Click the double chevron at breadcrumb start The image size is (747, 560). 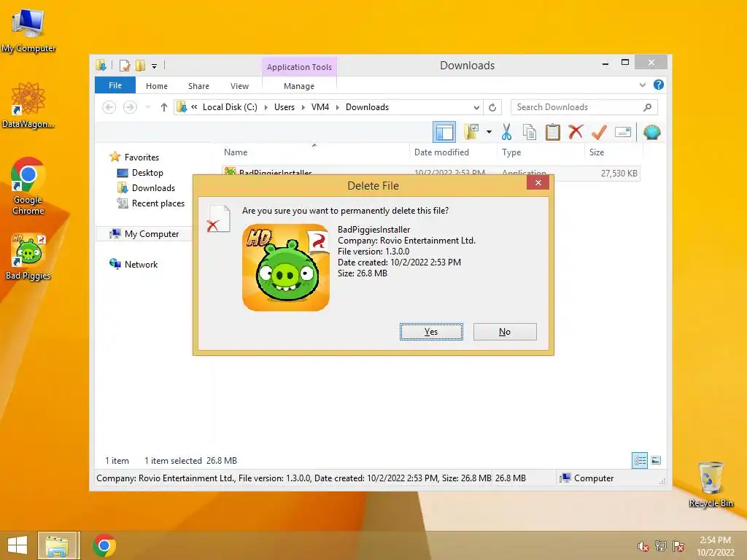tap(194, 107)
